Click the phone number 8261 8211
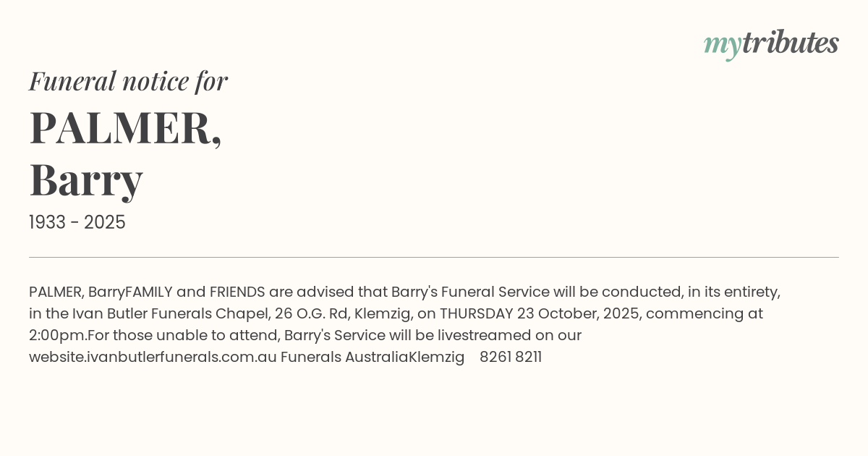 (511, 357)
